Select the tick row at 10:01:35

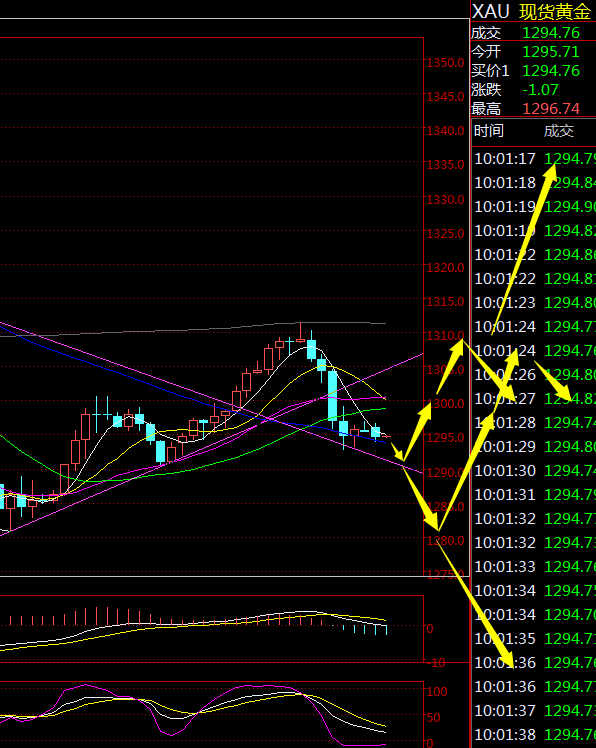(x=534, y=638)
